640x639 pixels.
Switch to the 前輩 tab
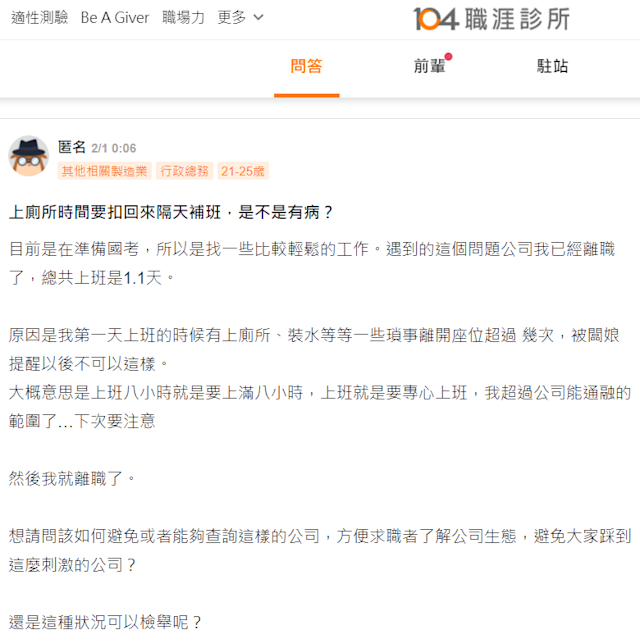point(429,66)
